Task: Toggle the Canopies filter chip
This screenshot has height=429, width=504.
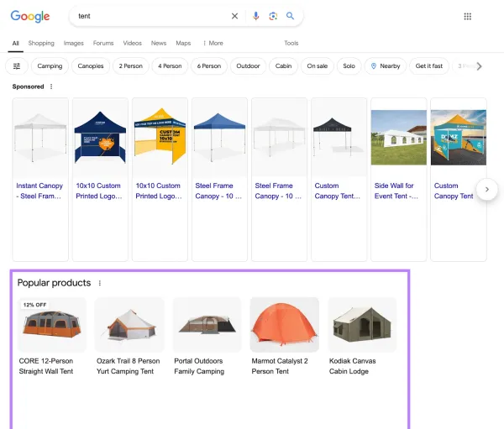Action: coord(91,66)
